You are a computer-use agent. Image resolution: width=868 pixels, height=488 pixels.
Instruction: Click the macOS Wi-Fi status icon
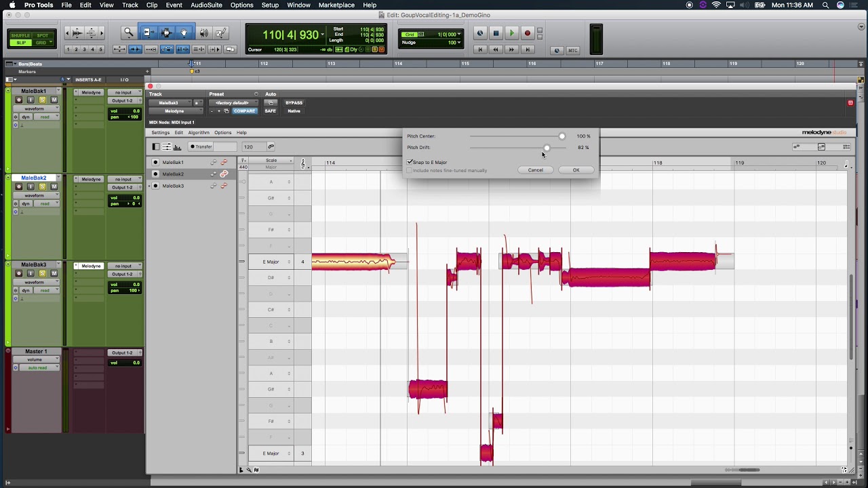click(x=716, y=5)
